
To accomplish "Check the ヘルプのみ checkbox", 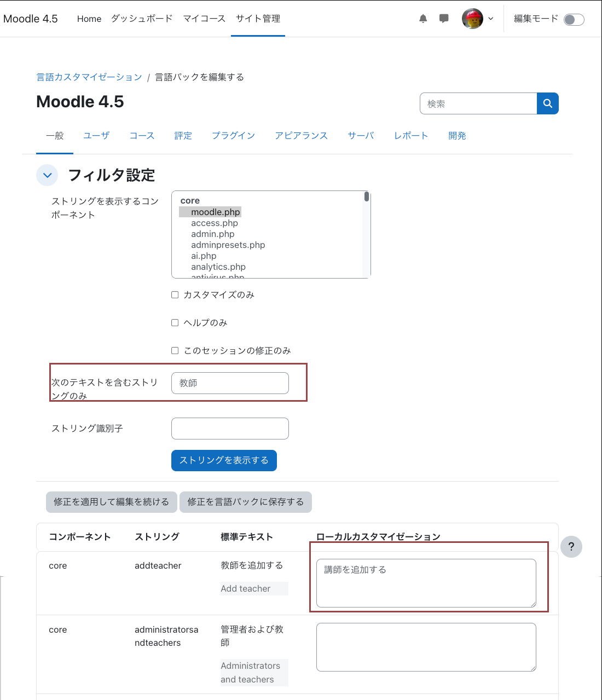I will [175, 323].
